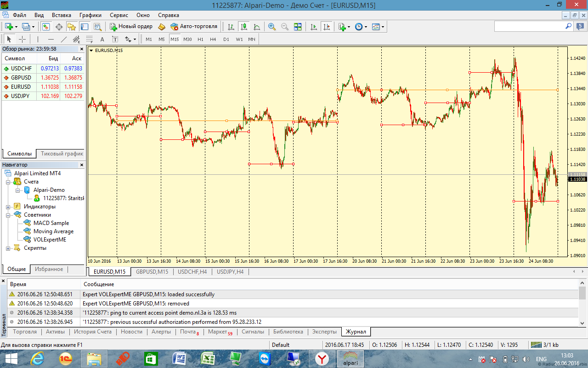Switch timeframe to M30
588x368 pixels.
click(187, 39)
